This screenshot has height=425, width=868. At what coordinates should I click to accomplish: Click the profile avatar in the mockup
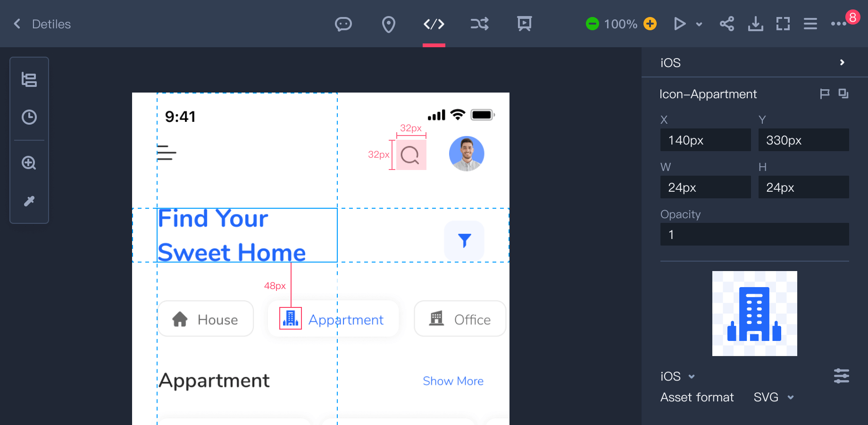467,153
